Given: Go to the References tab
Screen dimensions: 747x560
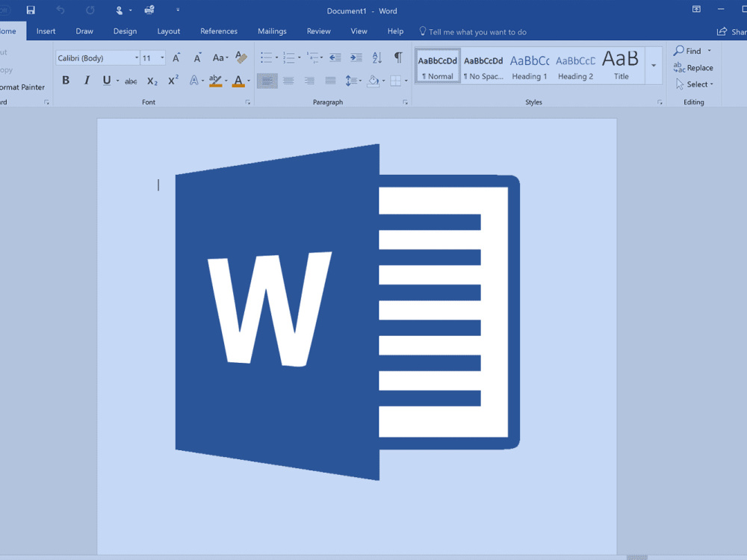Looking at the screenshot, I should pyautogui.click(x=219, y=31).
